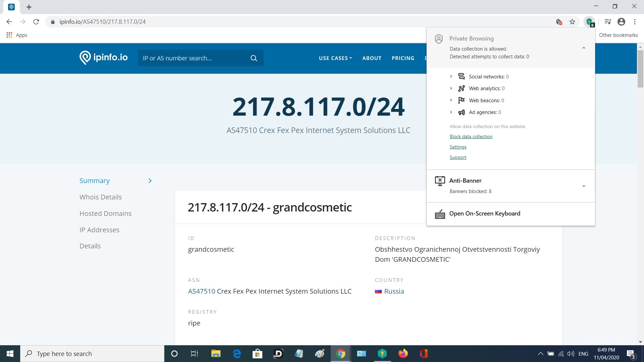Screen dimensions: 644x362
Task: Click the Kaspersky Protection extension icon
Action: coord(589,22)
